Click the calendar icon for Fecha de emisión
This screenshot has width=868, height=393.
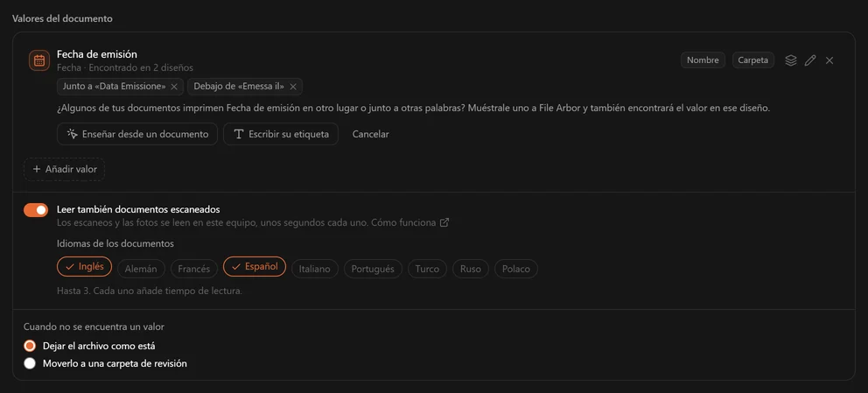tap(39, 60)
